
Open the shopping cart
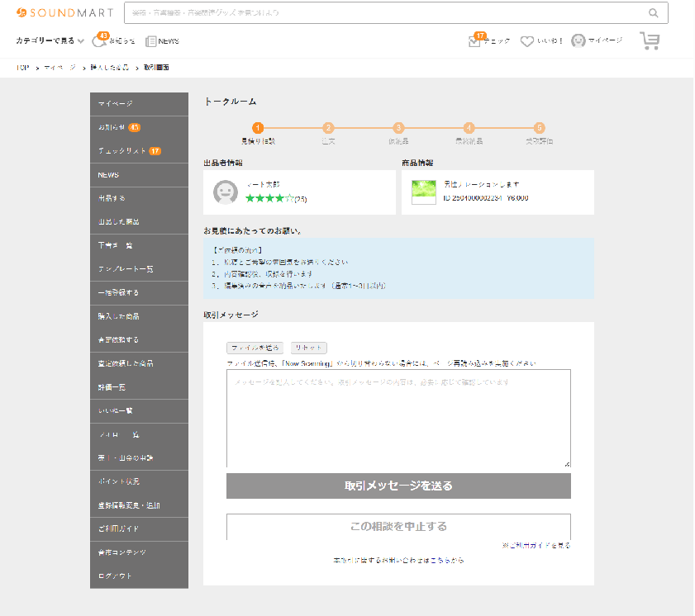coord(650,40)
